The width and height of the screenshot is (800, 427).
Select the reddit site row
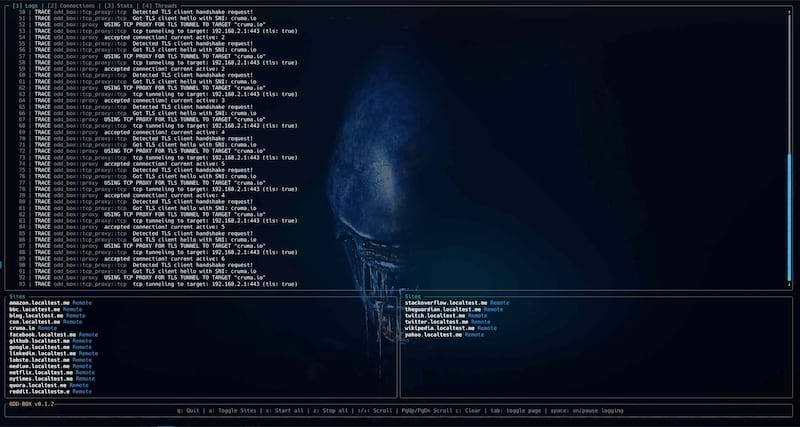50,391
